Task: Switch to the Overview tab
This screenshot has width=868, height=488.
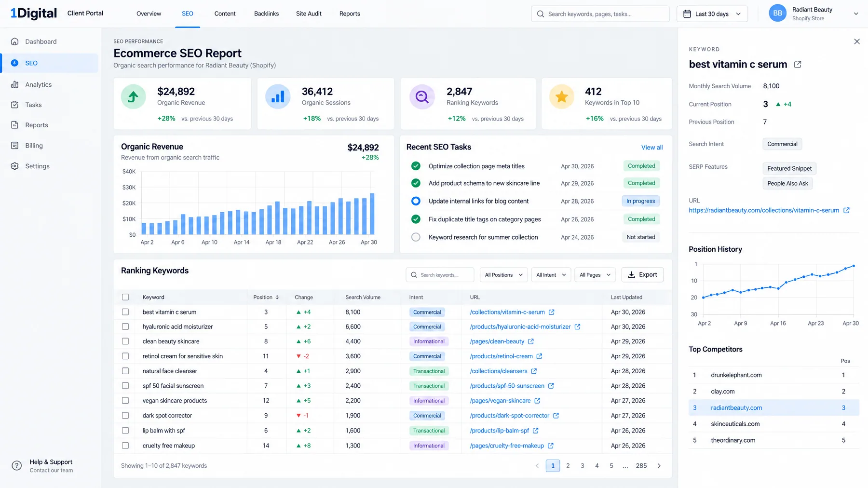Action: (149, 14)
